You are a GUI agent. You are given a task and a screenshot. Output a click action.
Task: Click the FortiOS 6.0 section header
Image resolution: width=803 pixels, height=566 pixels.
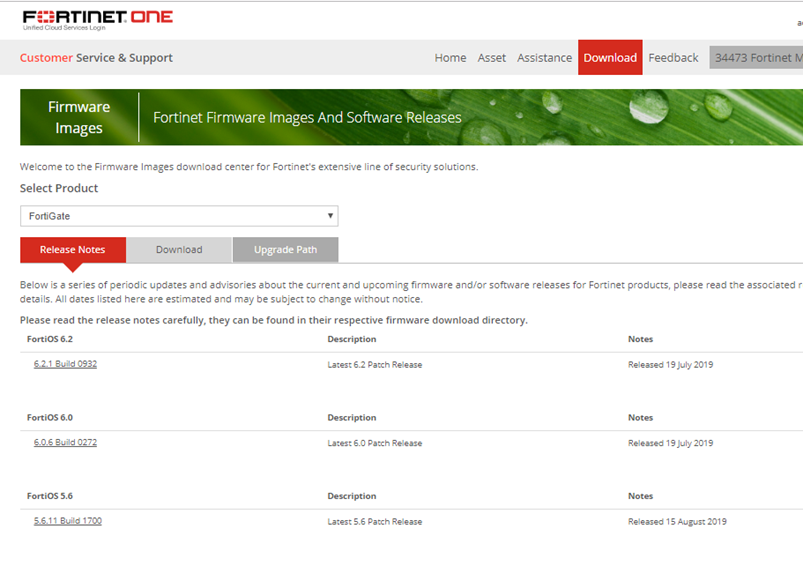tap(50, 417)
